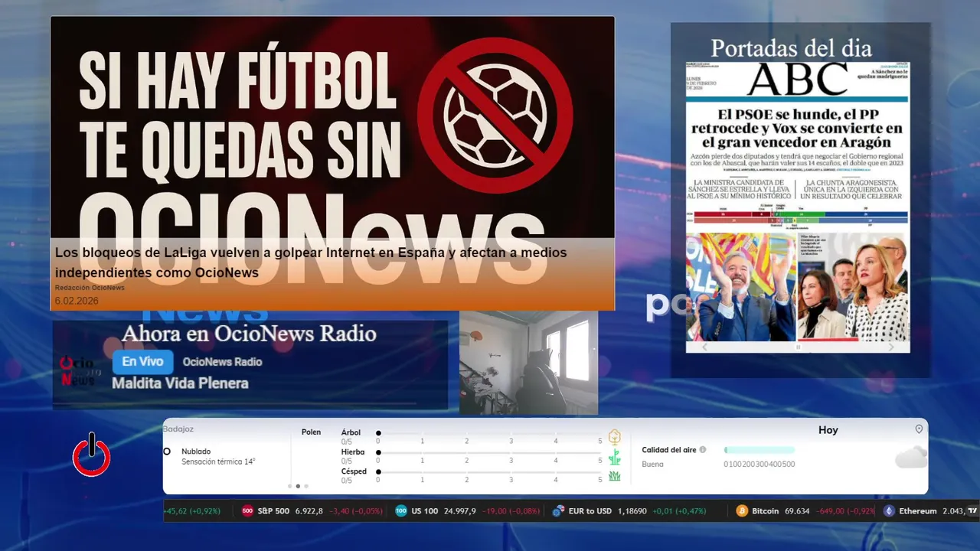This screenshot has width=980, height=551.
Task: Open the OcioNews Radio station label
Action: point(222,362)
